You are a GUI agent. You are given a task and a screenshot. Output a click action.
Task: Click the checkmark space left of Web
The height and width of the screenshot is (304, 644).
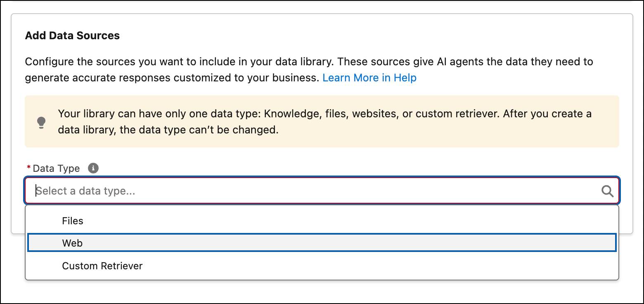(45, 243)
